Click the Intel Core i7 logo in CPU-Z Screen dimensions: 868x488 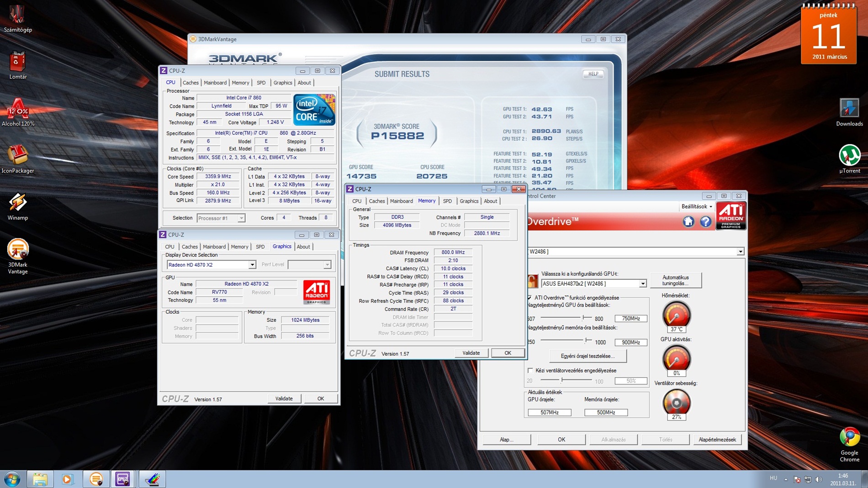point(314,110)
